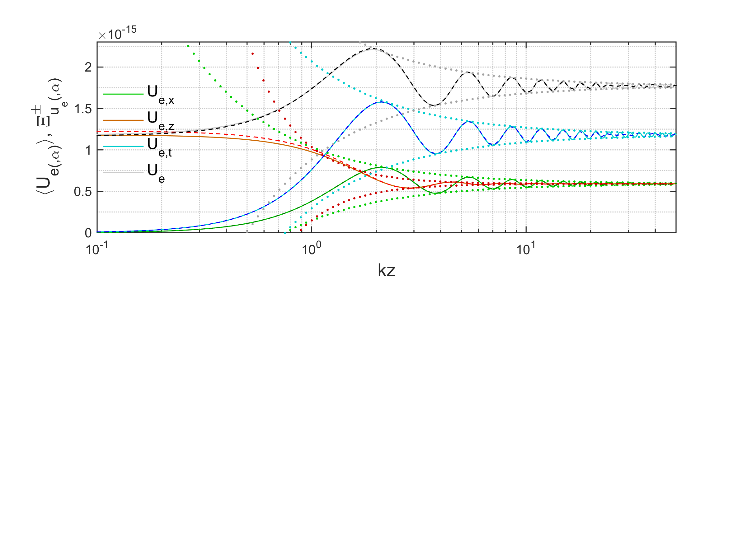747x560 pixels.
Task: Select the U e legend text label
Action: click(x=156, y=173)
